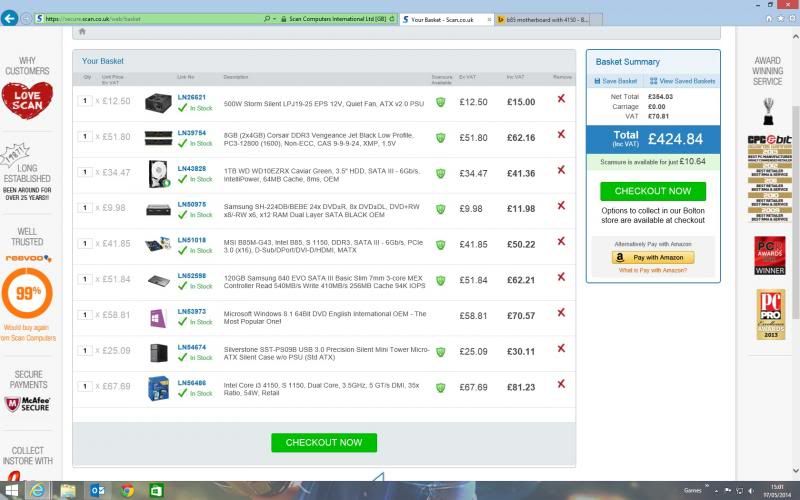
Task: Open product link LN43828
Action: (x=192, y=168)
